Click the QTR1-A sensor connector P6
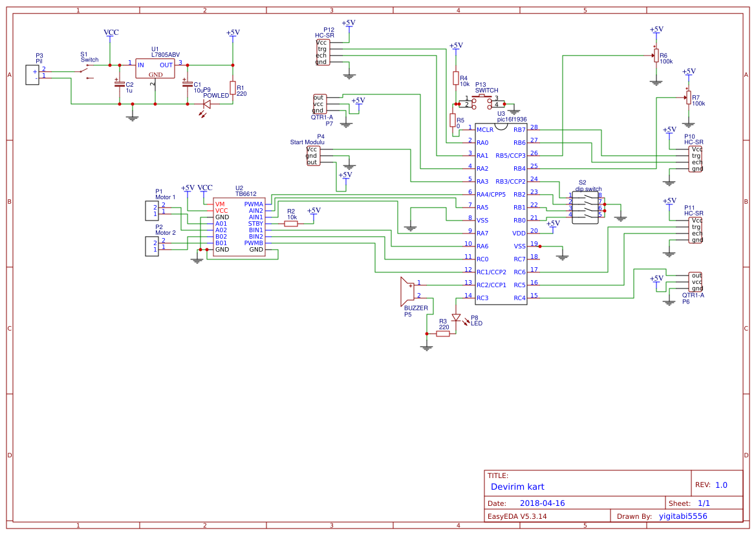The height and width of the screenshot is (535, 756). [693, 281]
